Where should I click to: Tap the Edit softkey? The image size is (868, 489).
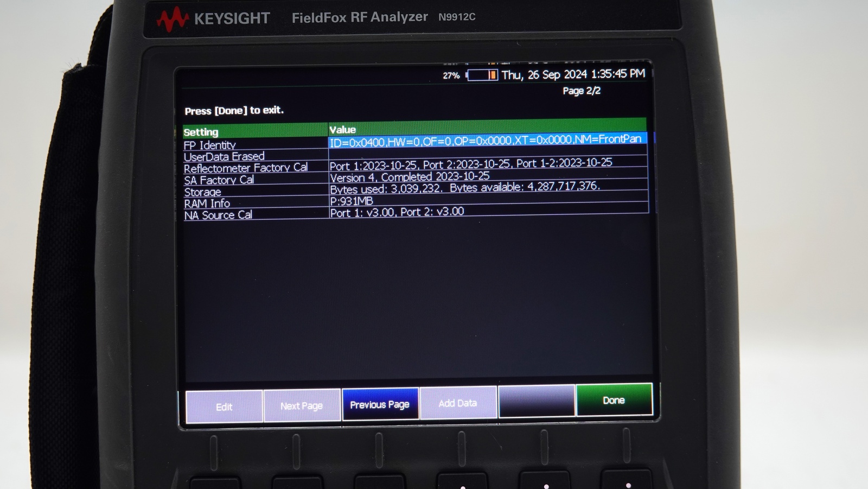coord(224,407)
